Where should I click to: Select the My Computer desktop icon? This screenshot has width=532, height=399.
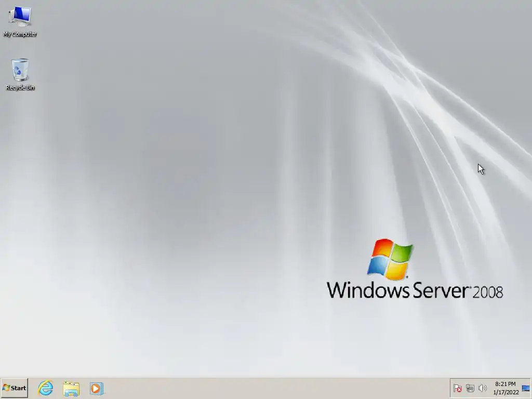pos(20,22)
